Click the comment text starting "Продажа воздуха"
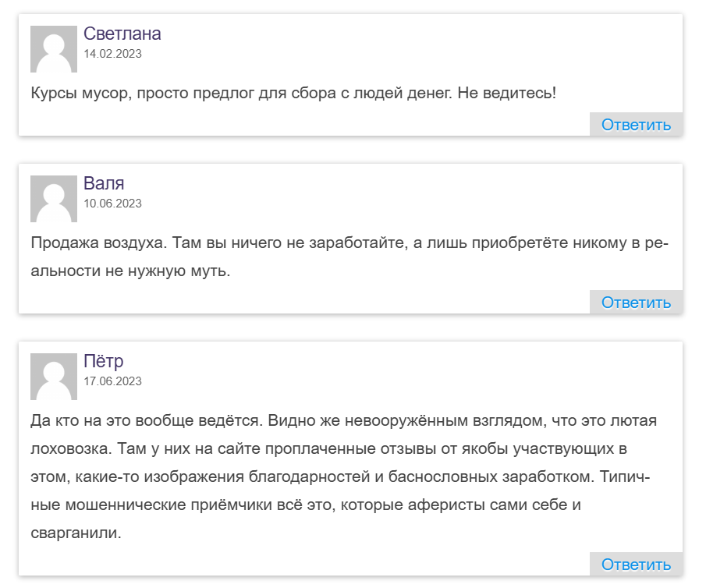Screen dimensions: 706x588 (x=349, y=257)
